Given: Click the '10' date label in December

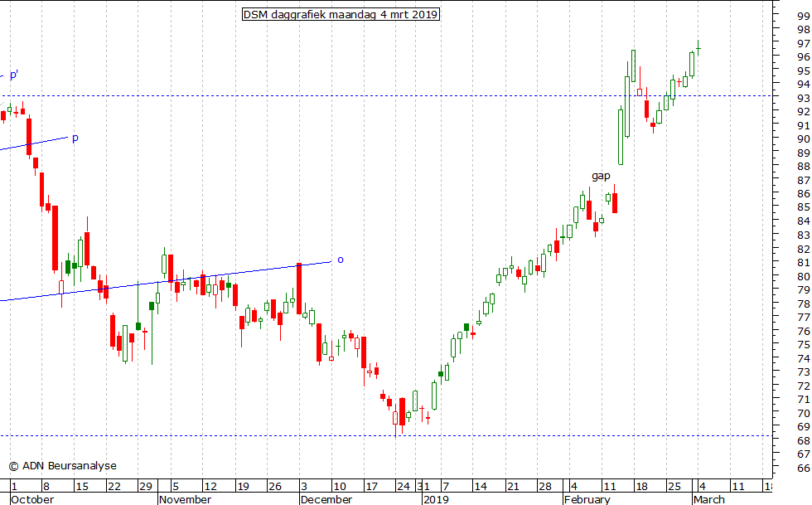Looking at the screenshot, I should [x=339, y=486].
